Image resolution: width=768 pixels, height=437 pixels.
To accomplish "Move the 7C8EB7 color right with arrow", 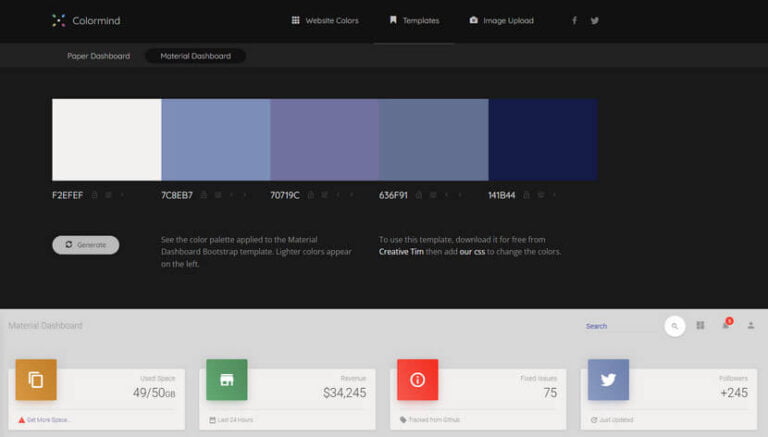I will coord(244,195).
